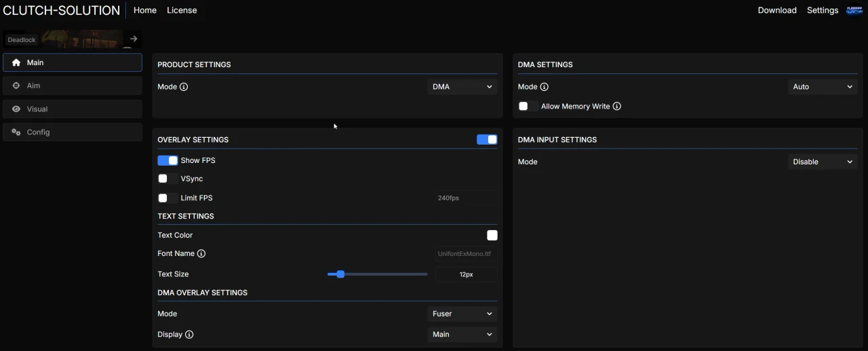Click the Limit FPS 240fps input field
The width and height of the screenshot is (868, 351).
coord(466,198)
